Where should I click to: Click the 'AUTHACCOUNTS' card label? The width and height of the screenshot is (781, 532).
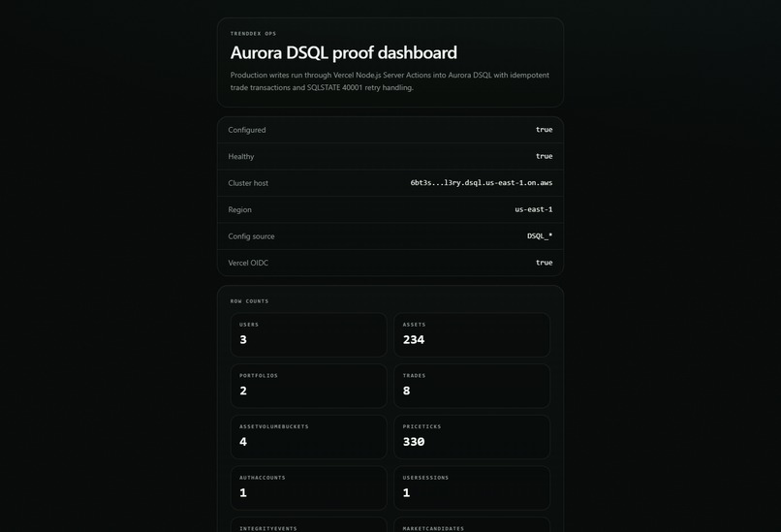262,478
